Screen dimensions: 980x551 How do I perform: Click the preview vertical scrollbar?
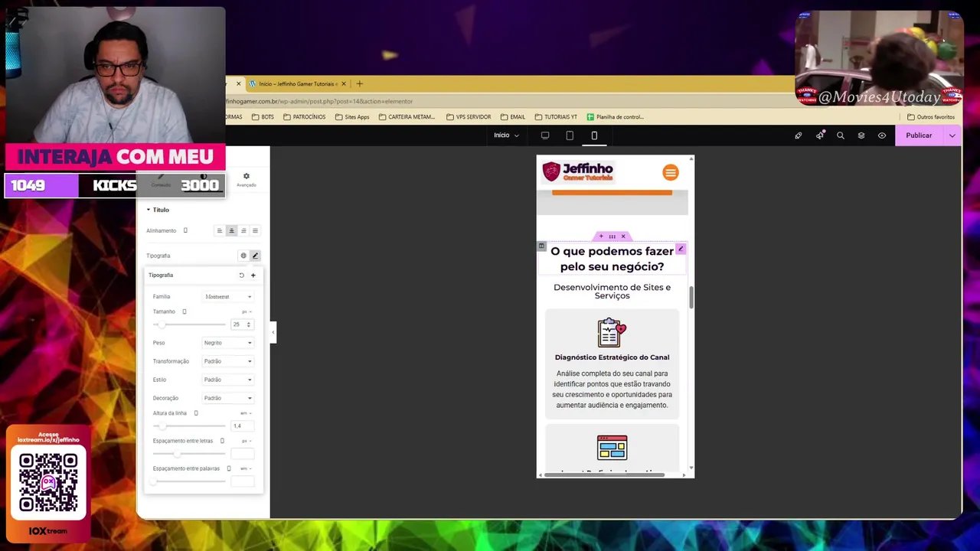(691, 298)
